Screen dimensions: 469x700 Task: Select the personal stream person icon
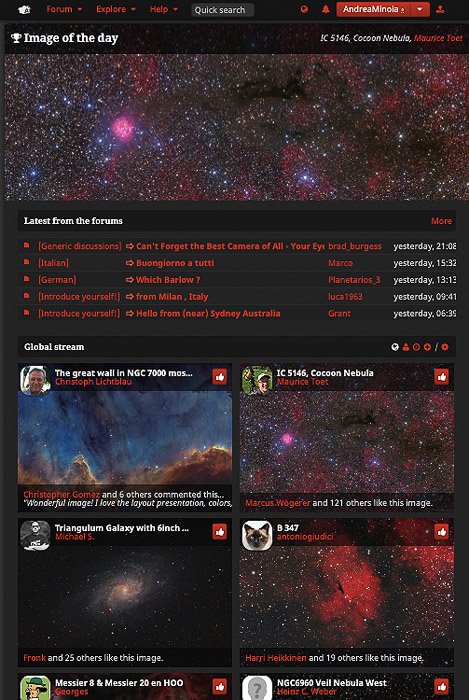coord(406,347)
